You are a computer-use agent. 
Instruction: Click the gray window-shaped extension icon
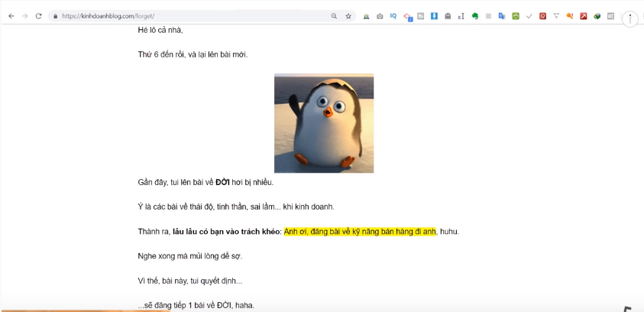[x=610, y=16]
